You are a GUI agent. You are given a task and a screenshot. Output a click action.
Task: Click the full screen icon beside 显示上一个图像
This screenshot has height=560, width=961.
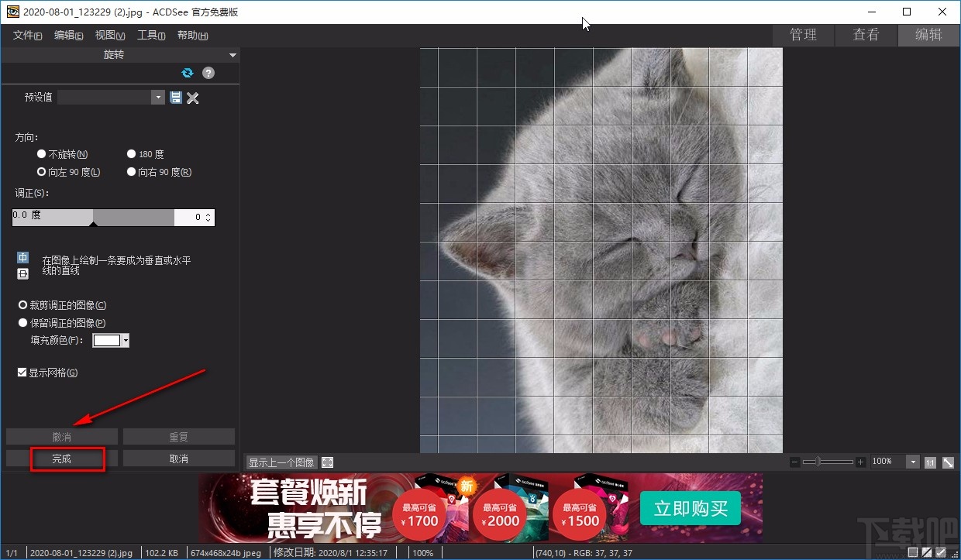(328, 462)
